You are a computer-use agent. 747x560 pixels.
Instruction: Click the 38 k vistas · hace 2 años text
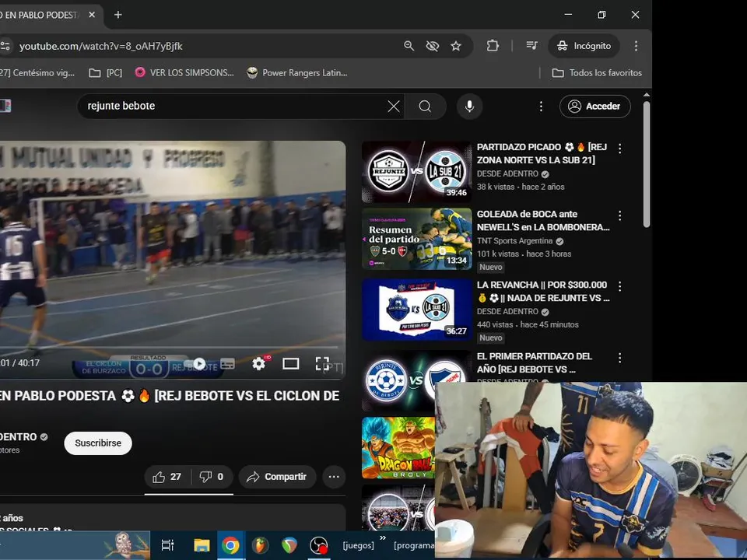tap(521, 187)
